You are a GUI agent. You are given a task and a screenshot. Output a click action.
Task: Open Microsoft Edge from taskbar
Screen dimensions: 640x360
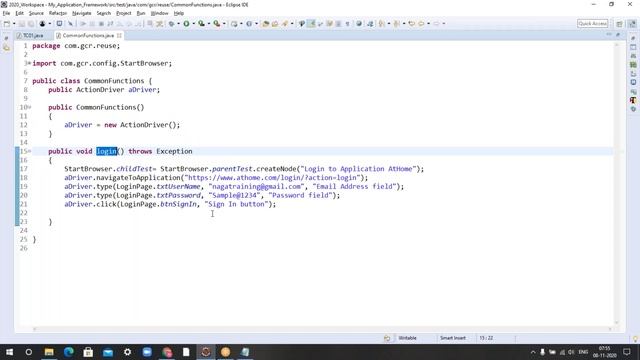click(69, 352)
